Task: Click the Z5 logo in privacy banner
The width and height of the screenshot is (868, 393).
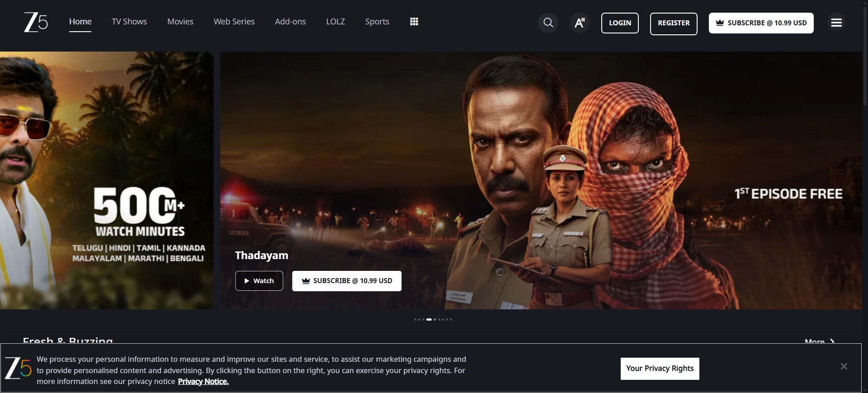Action: (x=18, y=368)
